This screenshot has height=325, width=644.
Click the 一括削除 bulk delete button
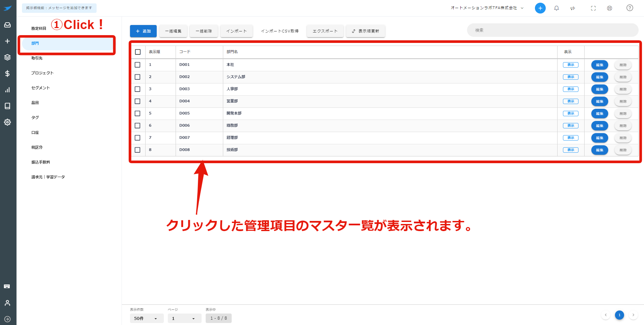click(204, 31)
